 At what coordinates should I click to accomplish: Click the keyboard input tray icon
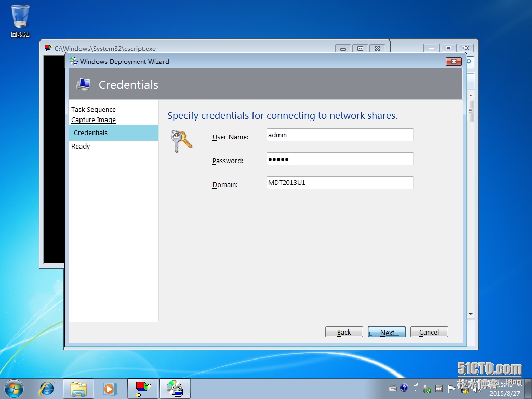point(393,389)
